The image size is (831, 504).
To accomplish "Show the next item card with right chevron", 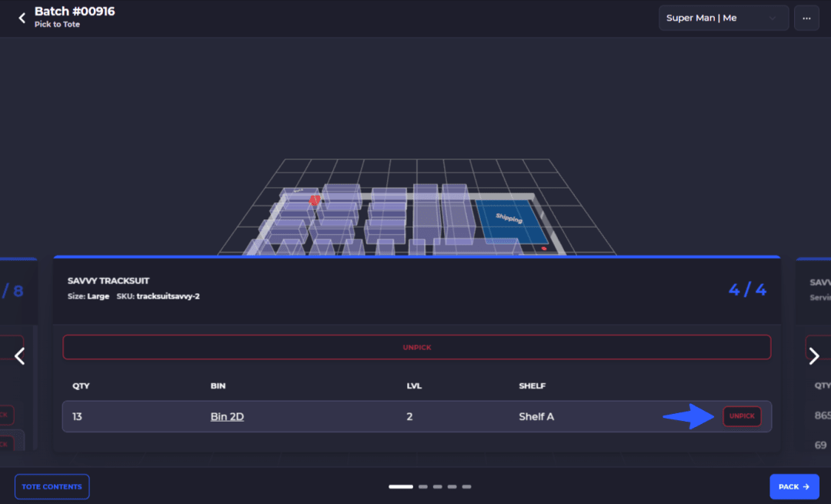I will (814, 356).
